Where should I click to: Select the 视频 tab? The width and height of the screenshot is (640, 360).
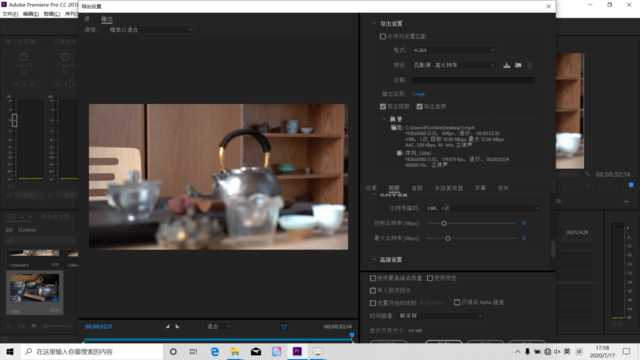394,188
